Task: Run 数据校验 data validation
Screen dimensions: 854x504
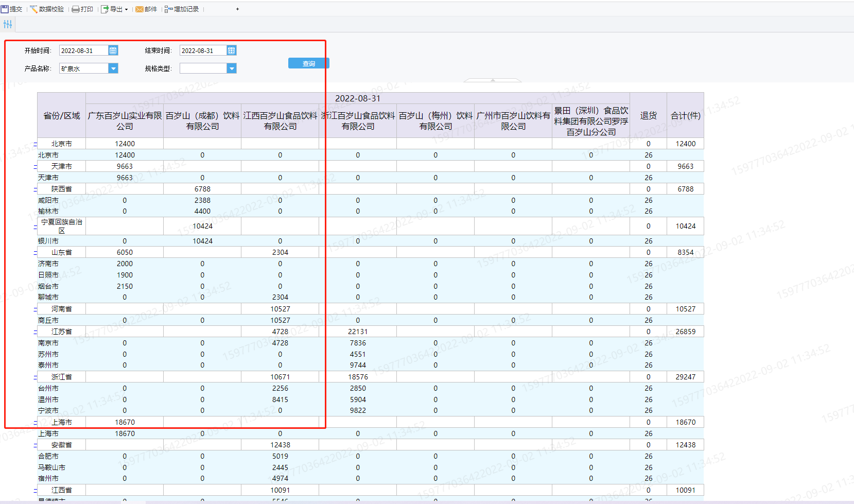Action: [47, 9]
